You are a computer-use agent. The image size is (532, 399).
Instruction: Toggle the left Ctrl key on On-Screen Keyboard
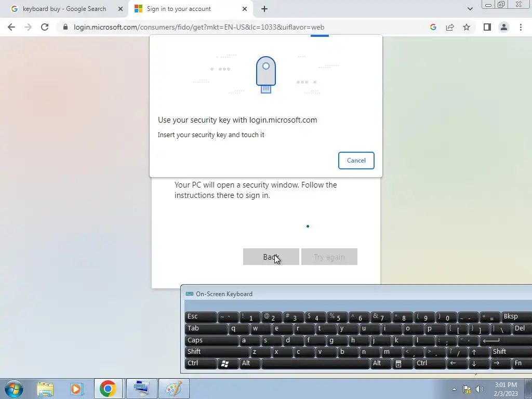click(201, 364)
